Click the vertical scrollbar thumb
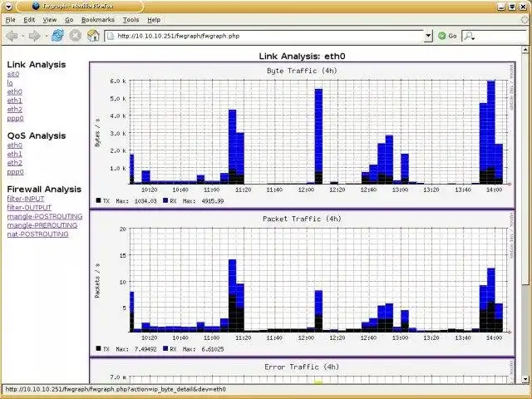The image size is (532, 399). (525, 169)
